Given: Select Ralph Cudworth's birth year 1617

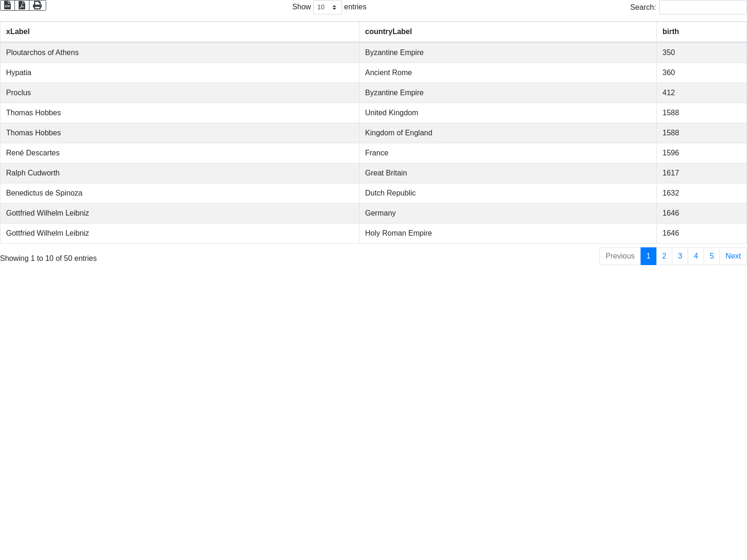Looking at the screenshot, I should click(x=670, y=173).
